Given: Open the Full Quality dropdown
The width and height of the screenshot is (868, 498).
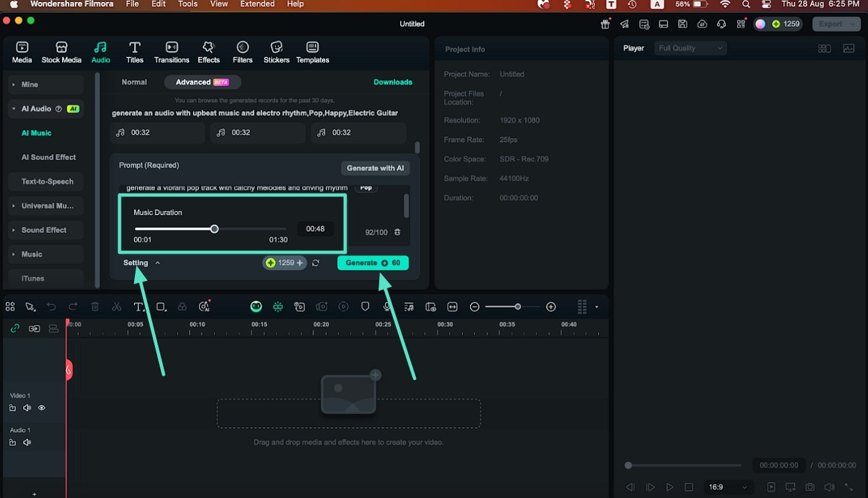Looking at the screenshot, I should (x=690, y=48).
